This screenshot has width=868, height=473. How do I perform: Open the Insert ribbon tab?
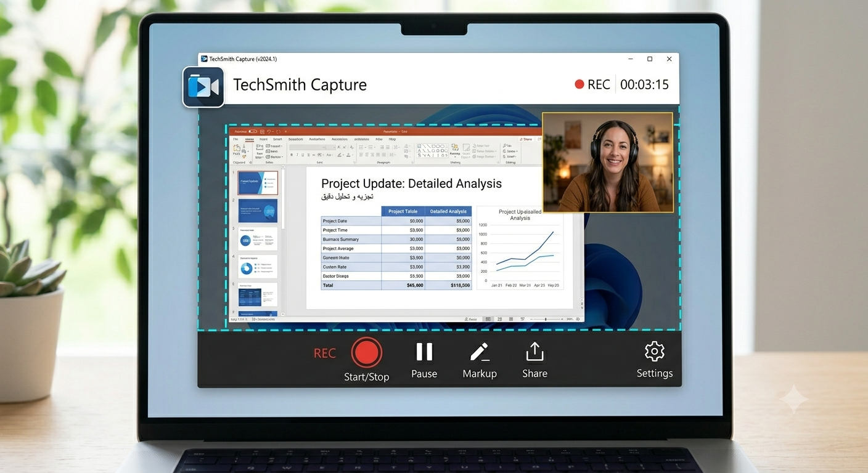tap(263, 139)
